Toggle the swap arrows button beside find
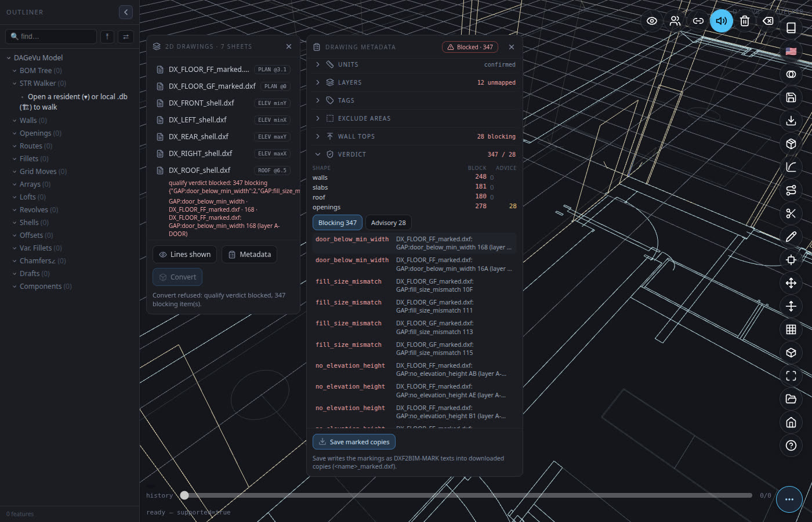The image size is (812, 522). click(126, 37)
